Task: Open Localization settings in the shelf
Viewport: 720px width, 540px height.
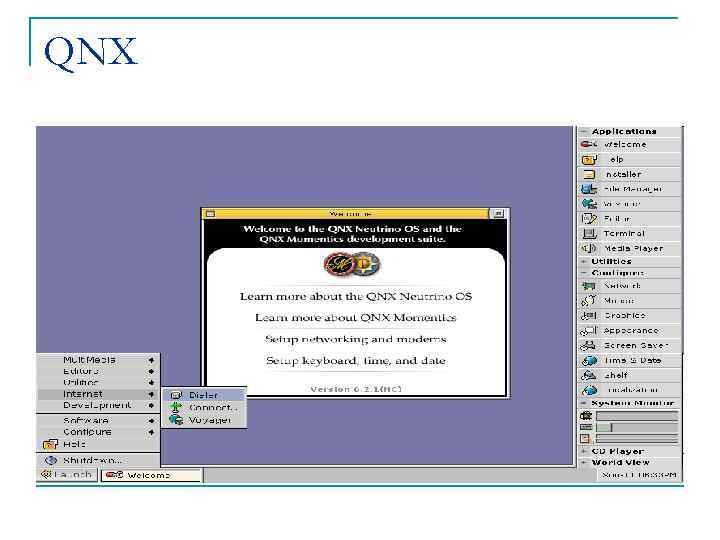Action: click(x=628, y=390)
